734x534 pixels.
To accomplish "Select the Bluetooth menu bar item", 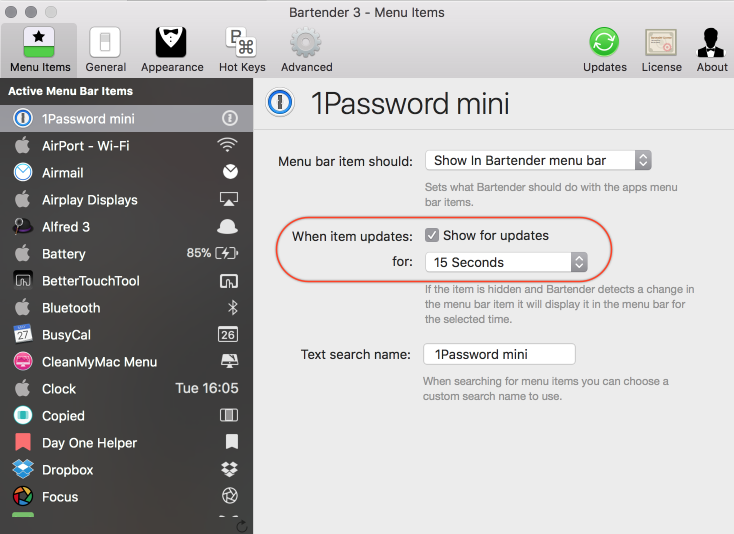I will point(126,308).
